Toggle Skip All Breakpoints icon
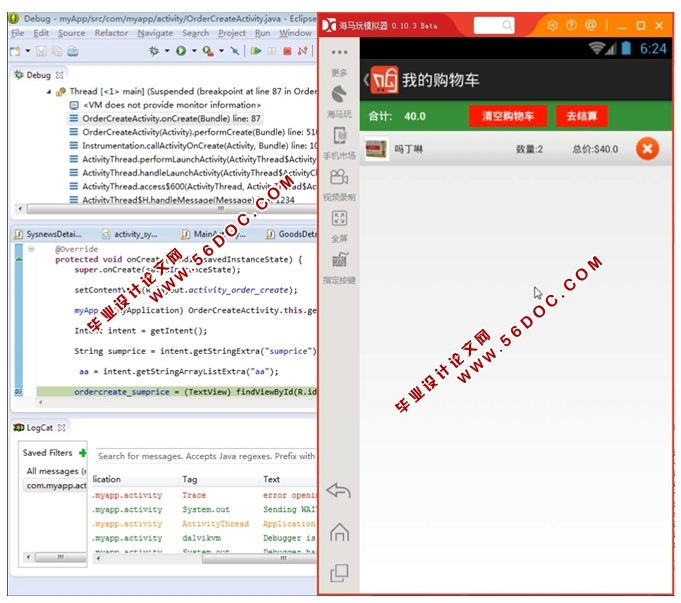 [235, 51]
